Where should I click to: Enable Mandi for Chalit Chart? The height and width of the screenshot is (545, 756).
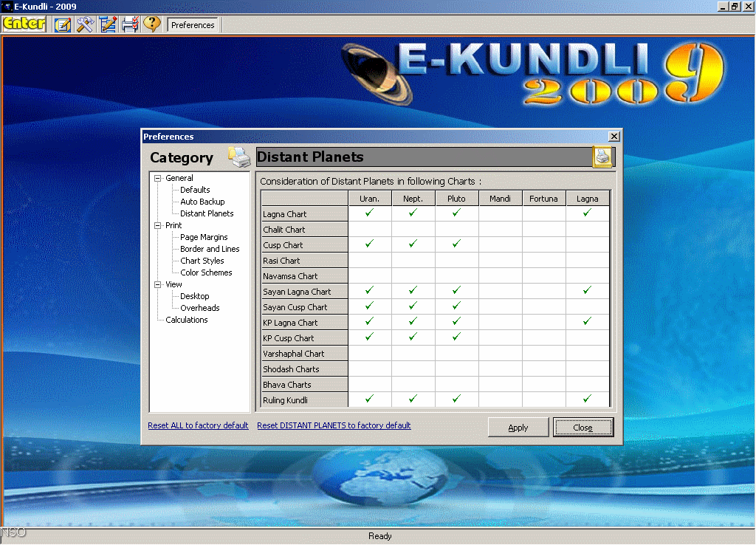(501, 229)
